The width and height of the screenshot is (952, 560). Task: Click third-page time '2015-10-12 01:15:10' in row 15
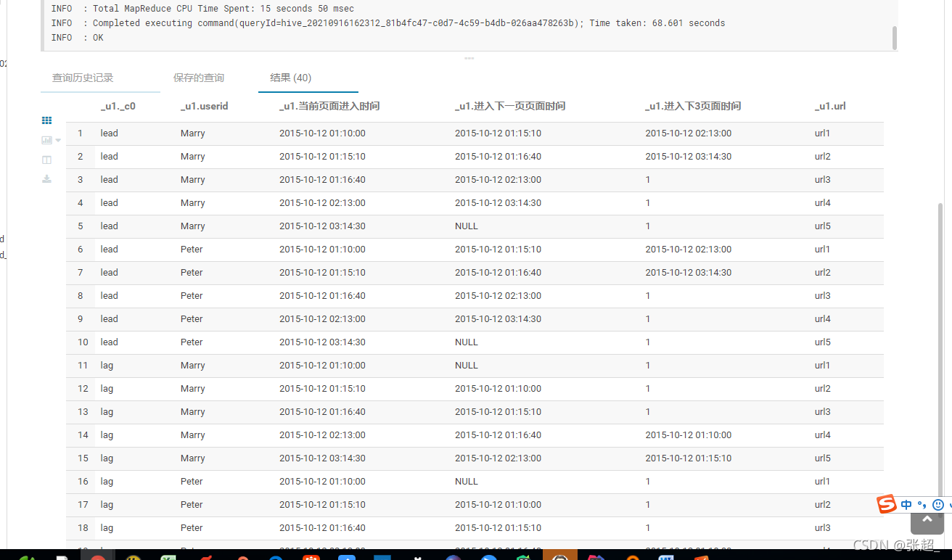[688, 458]
